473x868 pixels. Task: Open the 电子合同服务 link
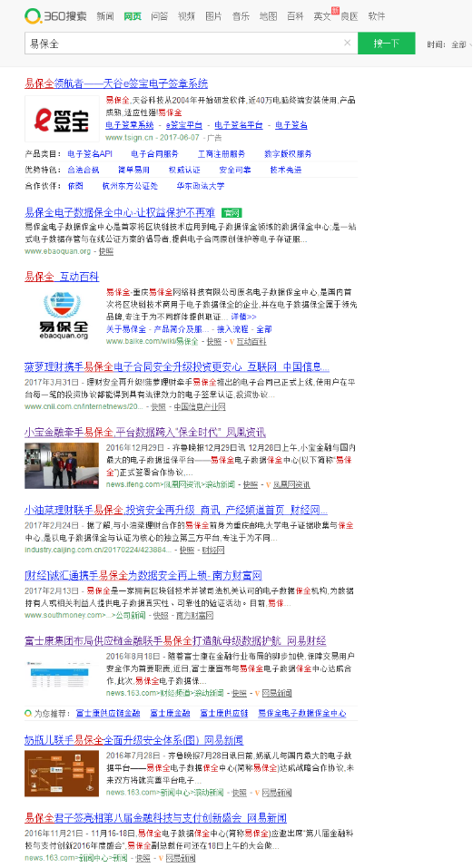(x=154, y=154)
